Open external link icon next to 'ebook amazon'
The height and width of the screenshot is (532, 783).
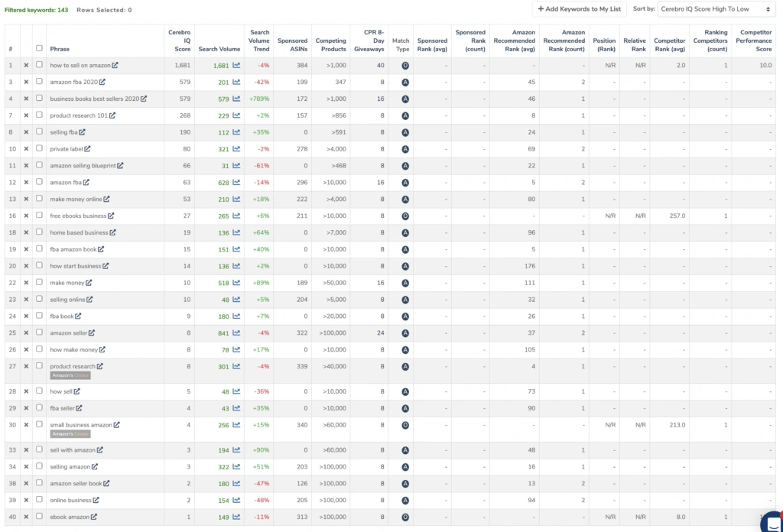94,517
